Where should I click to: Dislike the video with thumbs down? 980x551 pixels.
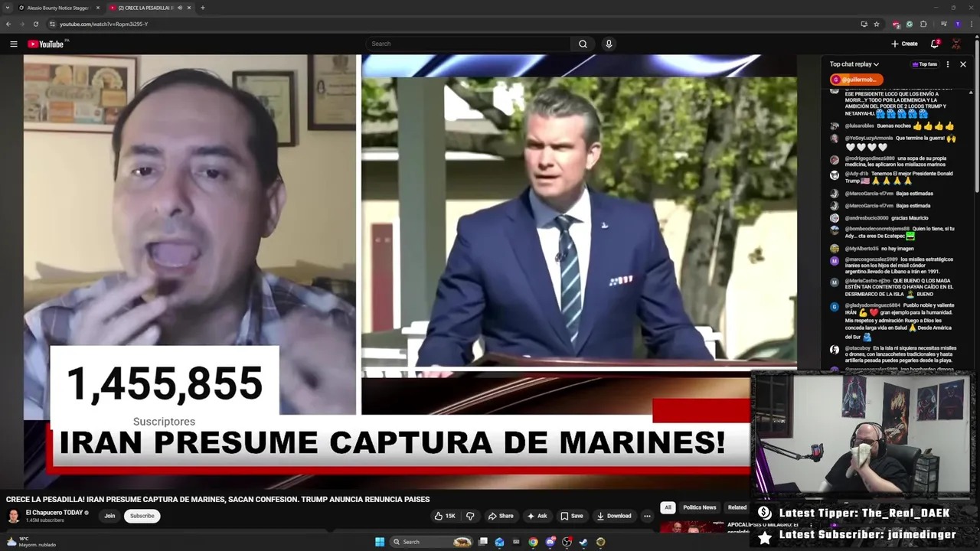470,516
